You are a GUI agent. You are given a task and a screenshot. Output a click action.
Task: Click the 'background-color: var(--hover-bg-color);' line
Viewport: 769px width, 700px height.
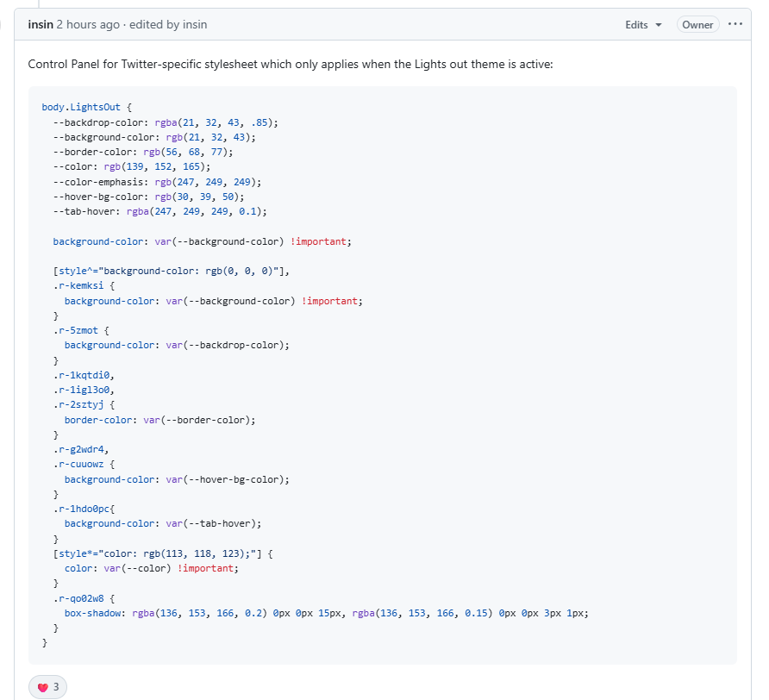click(177, 480)
